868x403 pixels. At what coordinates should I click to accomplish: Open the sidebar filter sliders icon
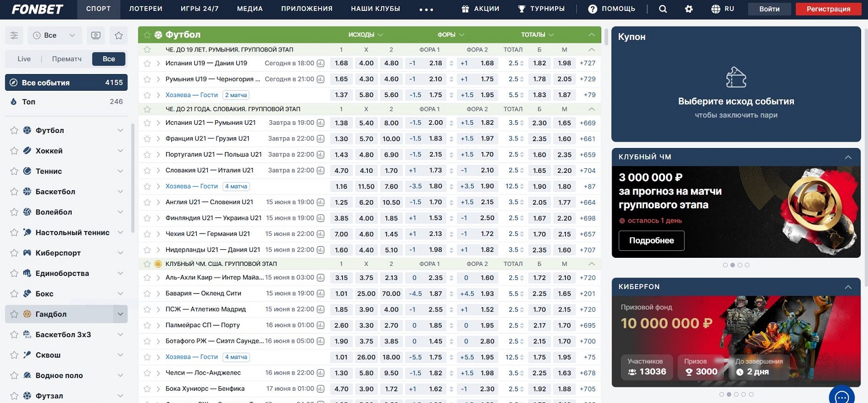coord(14,35)
